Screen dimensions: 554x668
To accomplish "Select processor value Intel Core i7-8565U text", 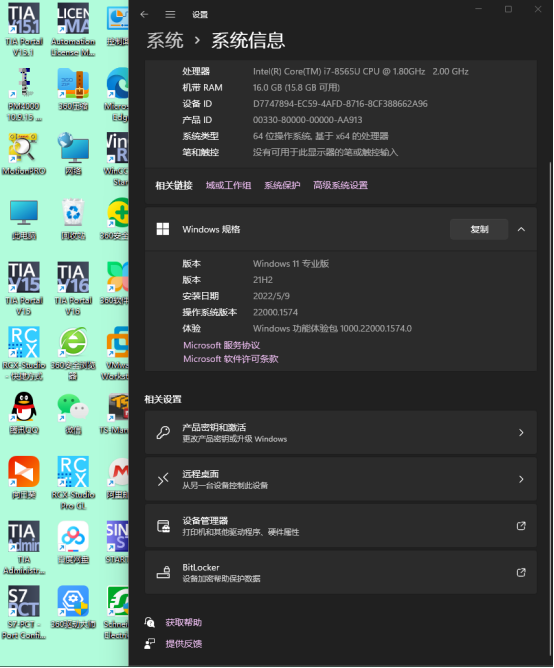I will (x=361, y=71).
